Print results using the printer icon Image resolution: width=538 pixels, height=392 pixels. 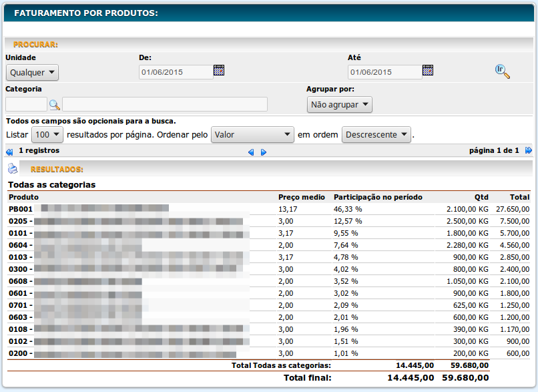point(13,168)
